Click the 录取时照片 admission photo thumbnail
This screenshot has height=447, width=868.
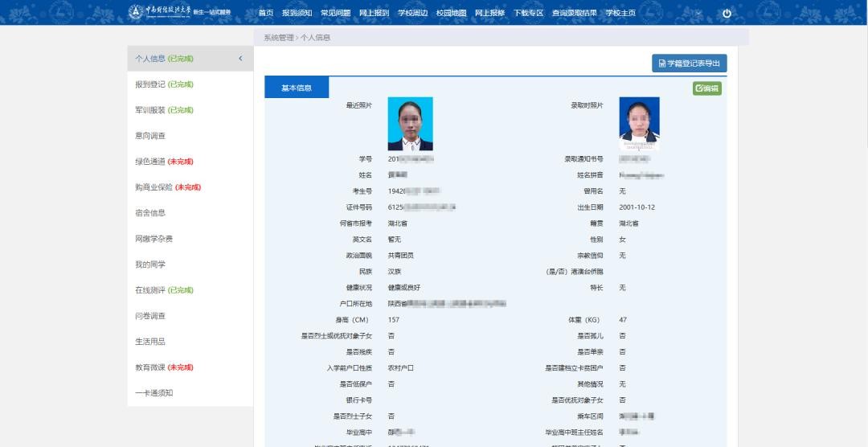(x=639, y=124)
